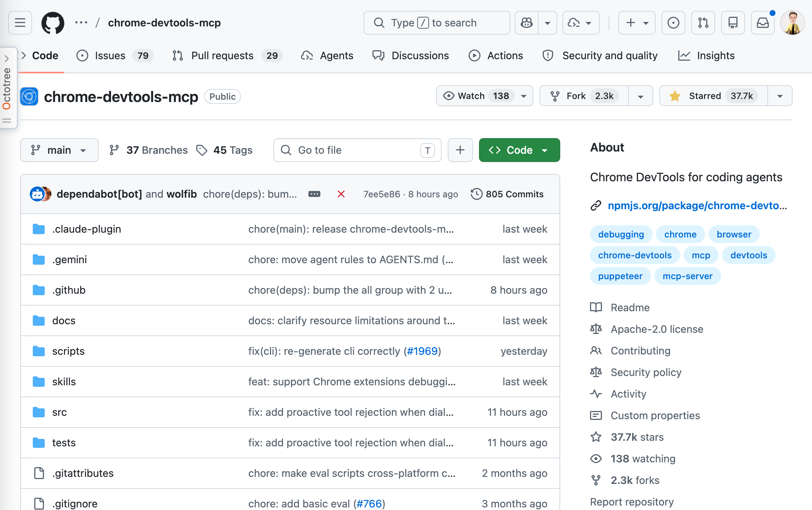Open the .gemini folder

pos(69,259)
